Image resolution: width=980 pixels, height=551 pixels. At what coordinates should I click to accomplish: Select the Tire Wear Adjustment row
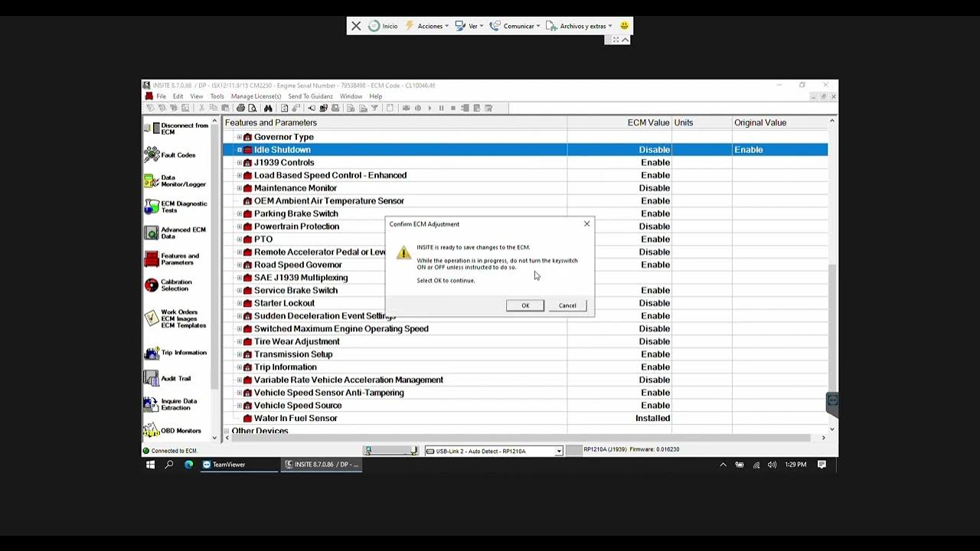525,341
